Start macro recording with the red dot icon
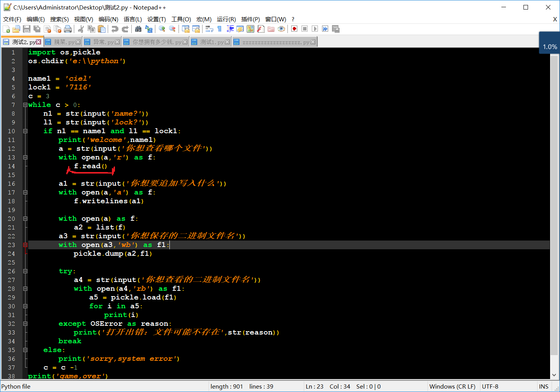Screen dimensions: 560x392 (x=294, y=29)
